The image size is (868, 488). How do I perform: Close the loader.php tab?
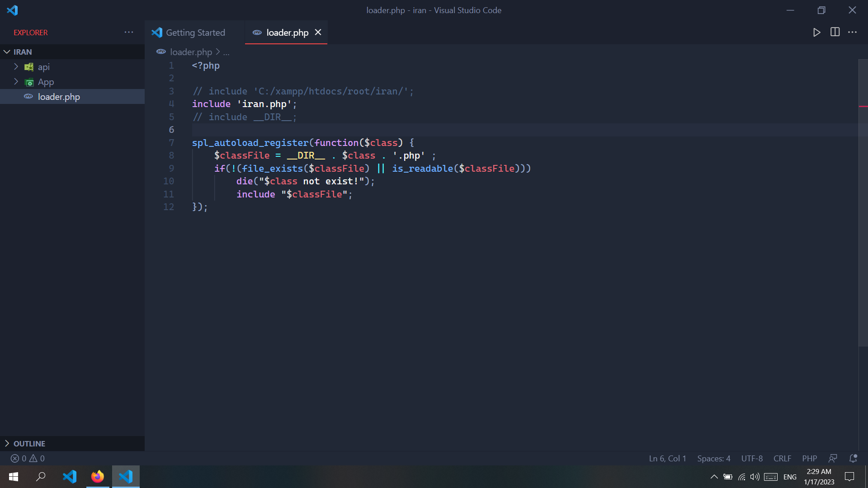pos(318,33)
